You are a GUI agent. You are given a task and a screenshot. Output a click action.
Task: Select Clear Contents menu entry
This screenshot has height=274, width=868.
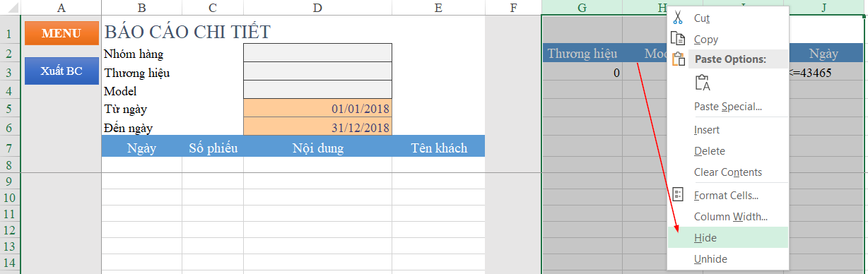point(728,172)
